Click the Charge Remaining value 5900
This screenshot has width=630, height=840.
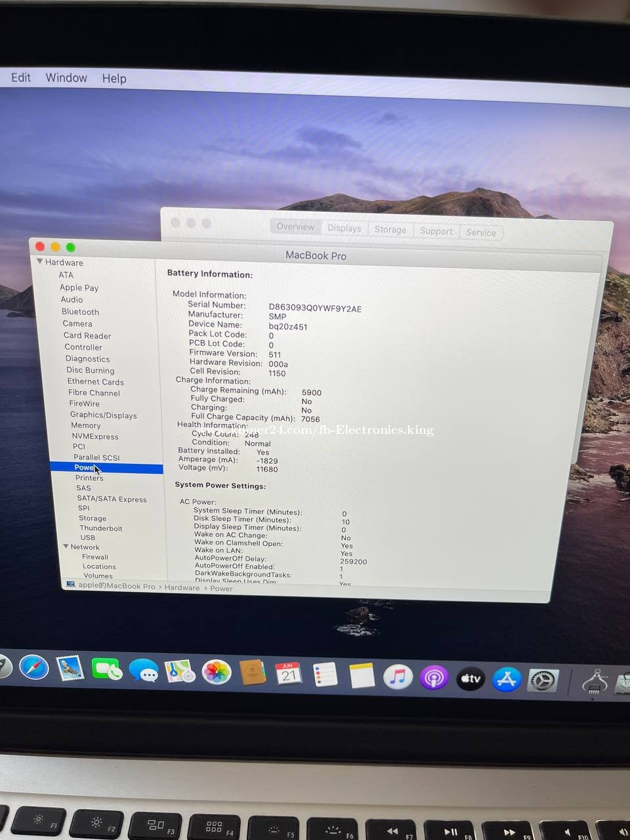(312, 392)
